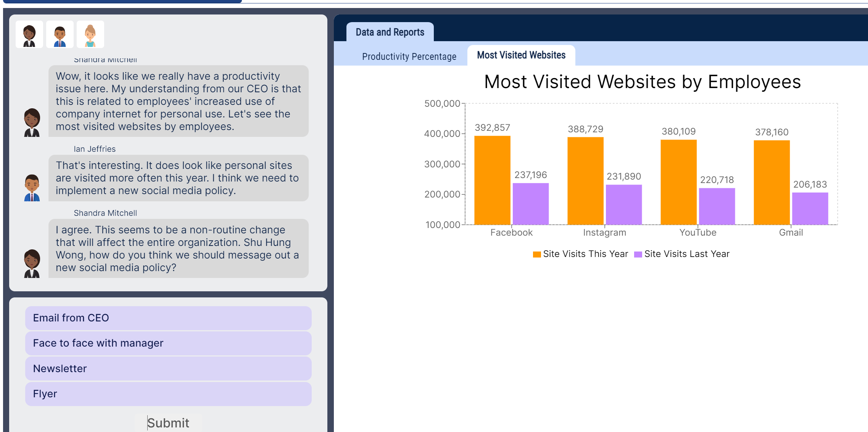Click the 'Shandra Mitchell' name above 'I agree' message
This screenshot has width=868, height=432.
(x=105, y=213)
